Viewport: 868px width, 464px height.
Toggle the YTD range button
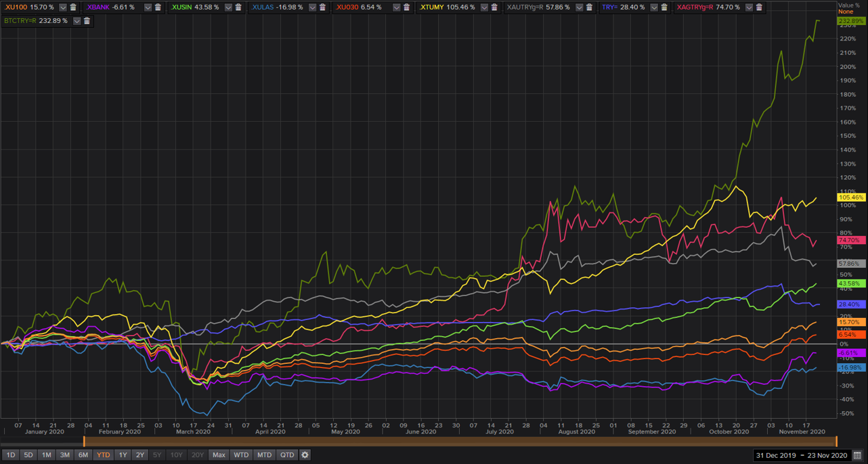click(x=103, y=455)
